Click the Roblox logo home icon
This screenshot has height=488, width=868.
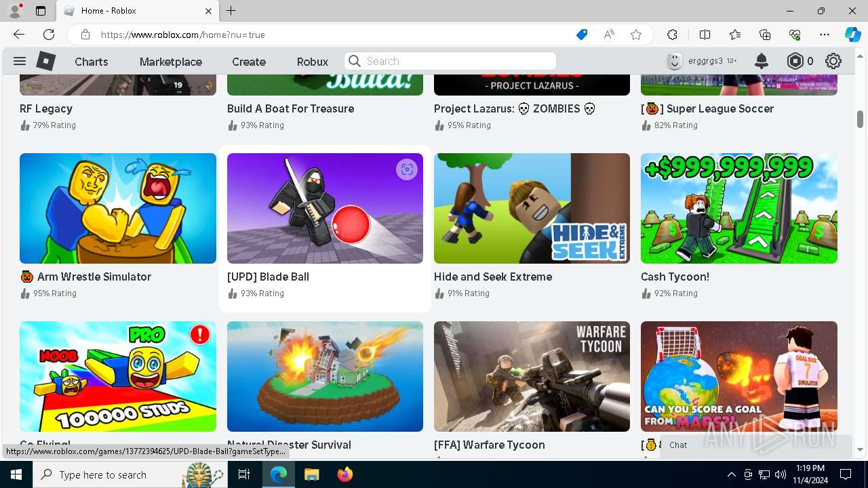[45, 61]
